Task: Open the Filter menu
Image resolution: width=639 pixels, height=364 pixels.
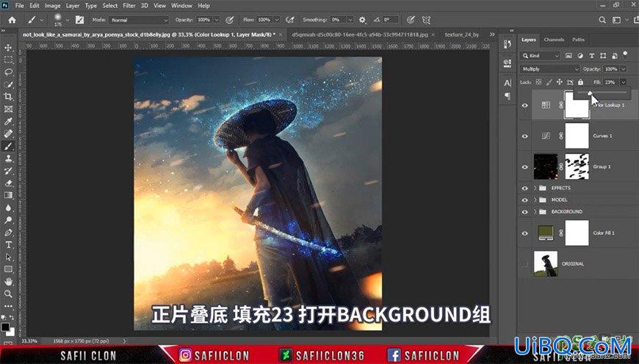Action: [x=129, y=6]
